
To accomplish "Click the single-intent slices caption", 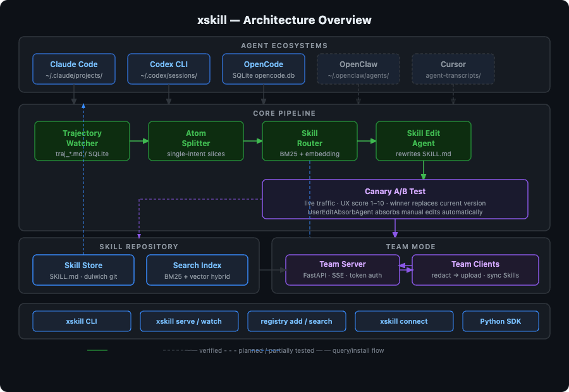I will [x=196, y=154].
